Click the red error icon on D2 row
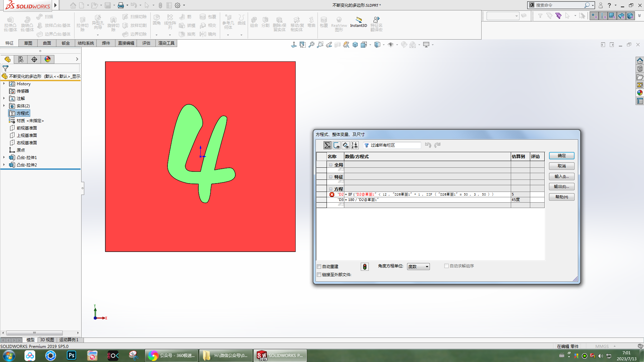 pos(332,195)
